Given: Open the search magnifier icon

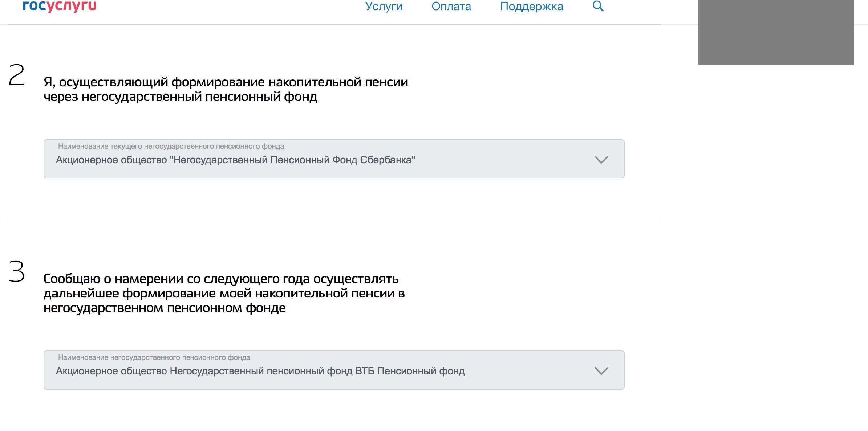Looking at the screenshot, I should [x=598, y=6].
